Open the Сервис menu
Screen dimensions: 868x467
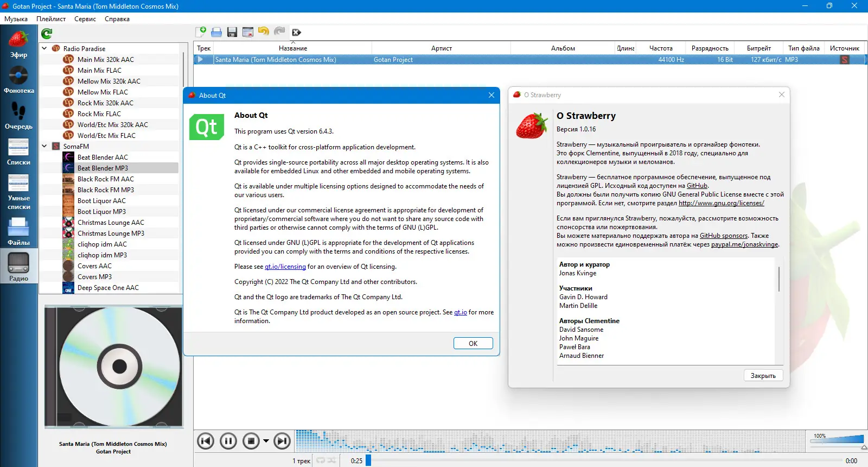coord(85,19)
